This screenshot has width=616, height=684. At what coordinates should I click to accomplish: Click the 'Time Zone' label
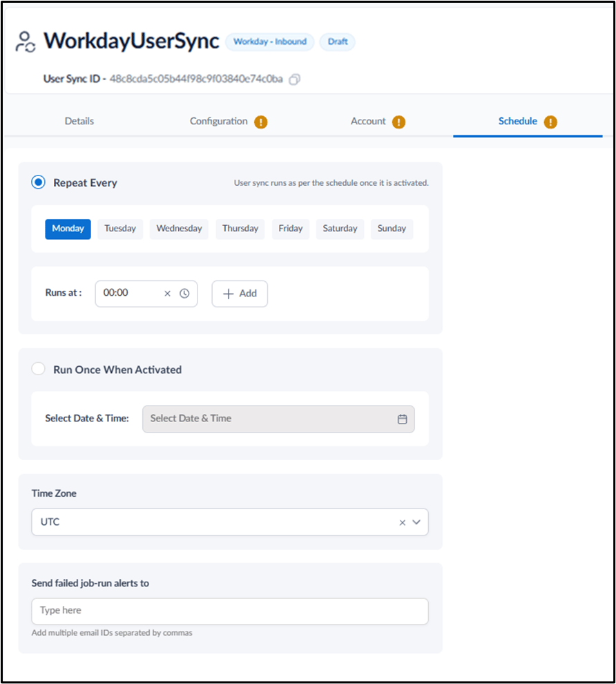(x=54, y=493)
